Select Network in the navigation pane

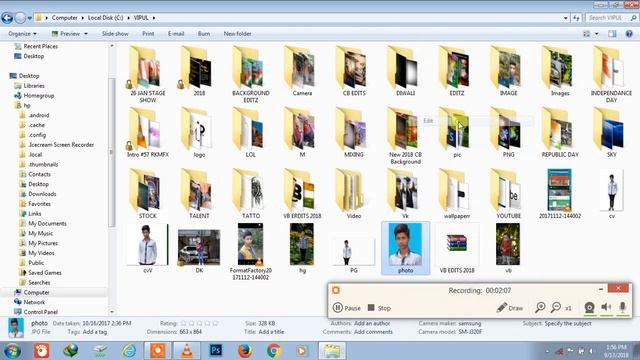(x=34, y=302)
